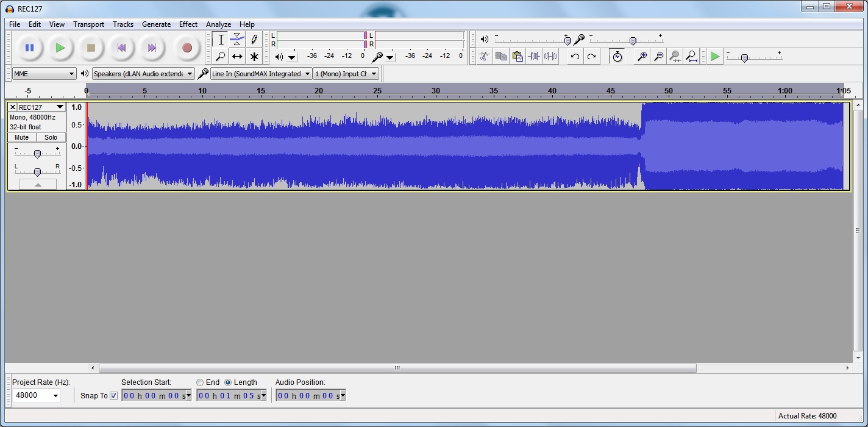
Task: Select the Zoom magnifier tool
Action: (221, 56)
